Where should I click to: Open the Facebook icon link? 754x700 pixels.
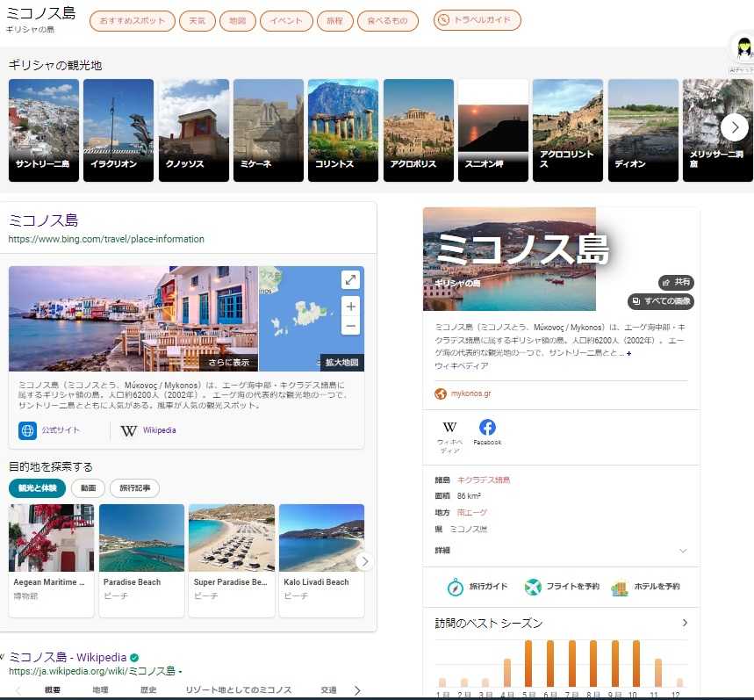(x=487, y=428)
